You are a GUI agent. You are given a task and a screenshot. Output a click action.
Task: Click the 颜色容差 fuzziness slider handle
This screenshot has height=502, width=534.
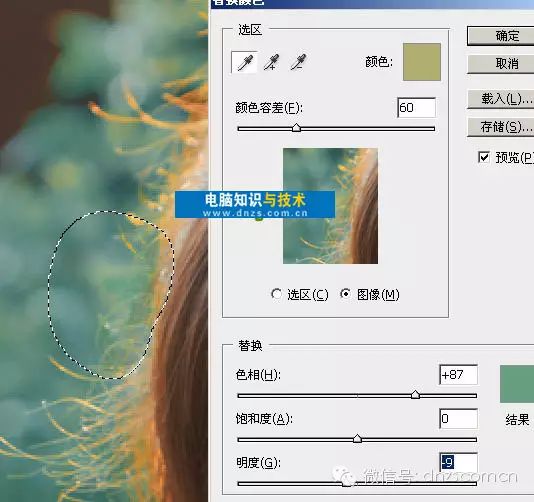point(296,128)
